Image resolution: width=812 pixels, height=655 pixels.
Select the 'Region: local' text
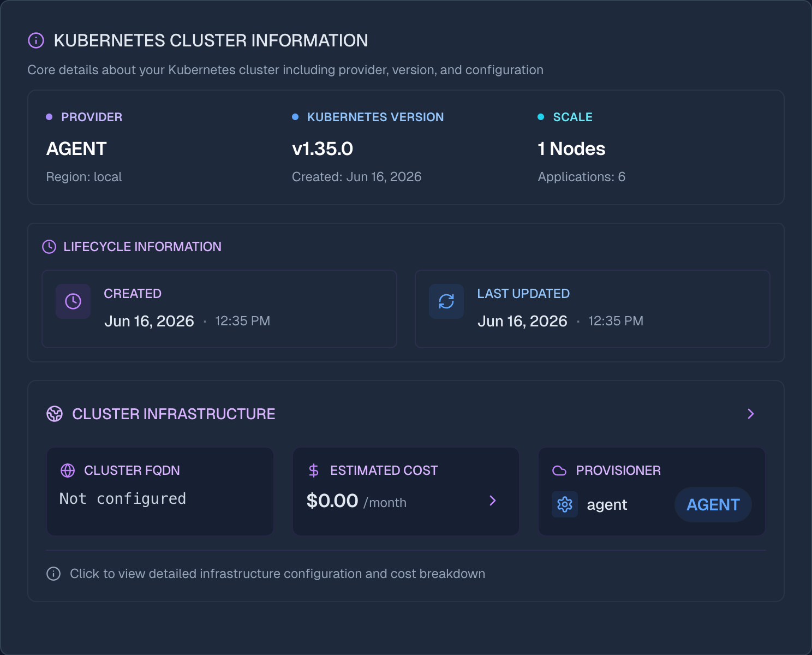tap(84, 177)
